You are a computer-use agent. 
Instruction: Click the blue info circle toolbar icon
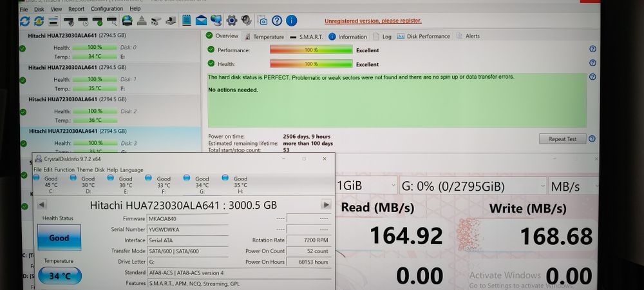coord(291,21)
